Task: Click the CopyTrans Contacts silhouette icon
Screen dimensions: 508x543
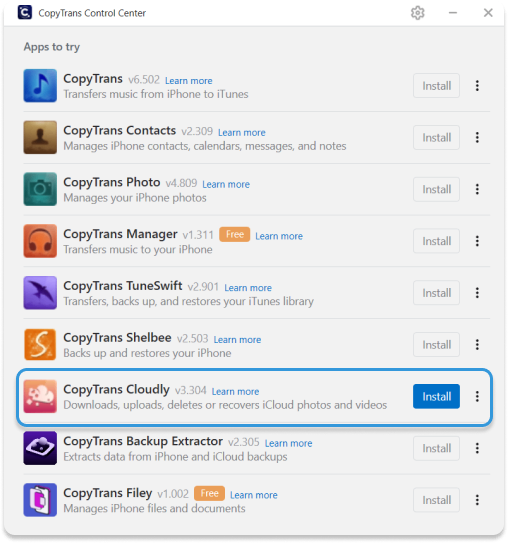Action: click(x=40, y=137)
